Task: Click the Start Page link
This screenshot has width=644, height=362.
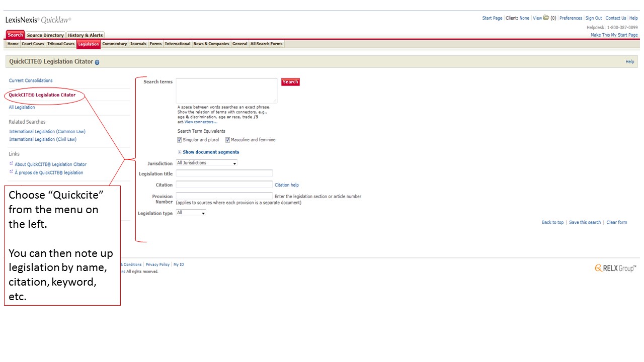Action: [x=492, y=18]
